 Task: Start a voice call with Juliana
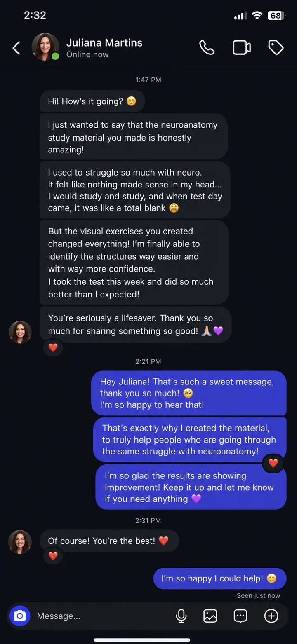(x=207, y=48)
